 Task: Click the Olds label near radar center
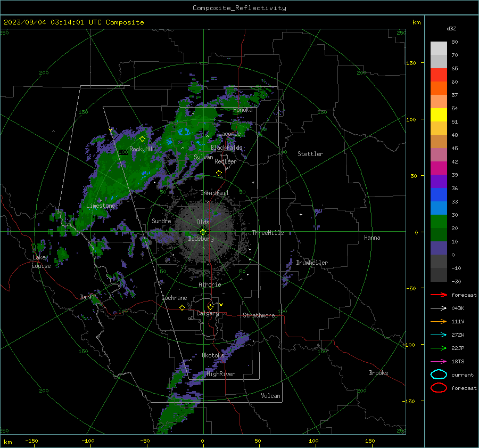coord(203,222)
